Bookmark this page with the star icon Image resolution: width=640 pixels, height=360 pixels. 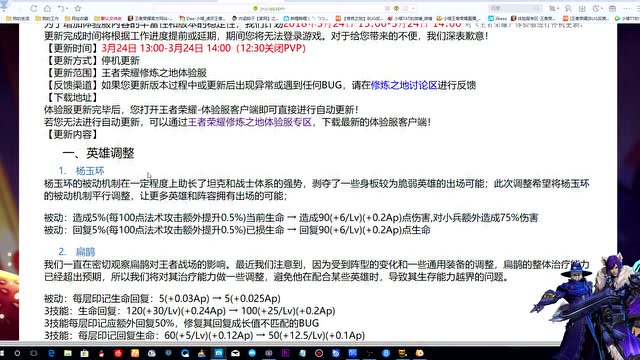(x=78, y=8)
